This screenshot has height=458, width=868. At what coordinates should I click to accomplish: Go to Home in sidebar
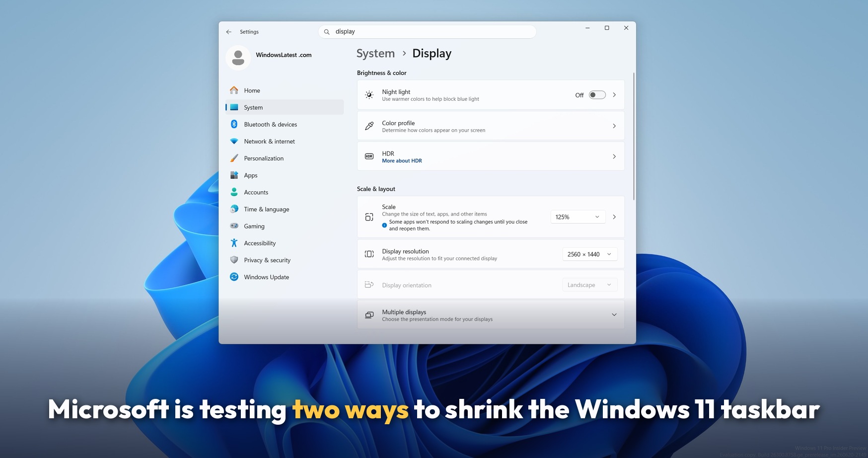285,90
